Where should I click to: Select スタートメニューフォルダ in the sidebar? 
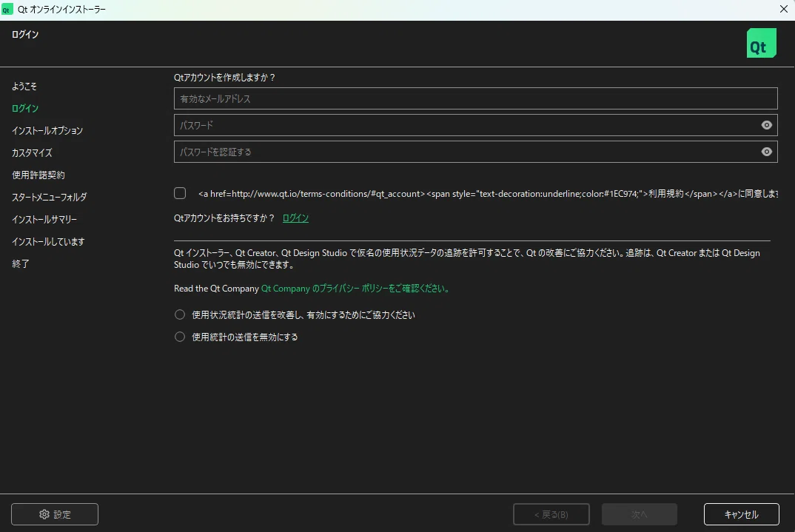[49, 197]
